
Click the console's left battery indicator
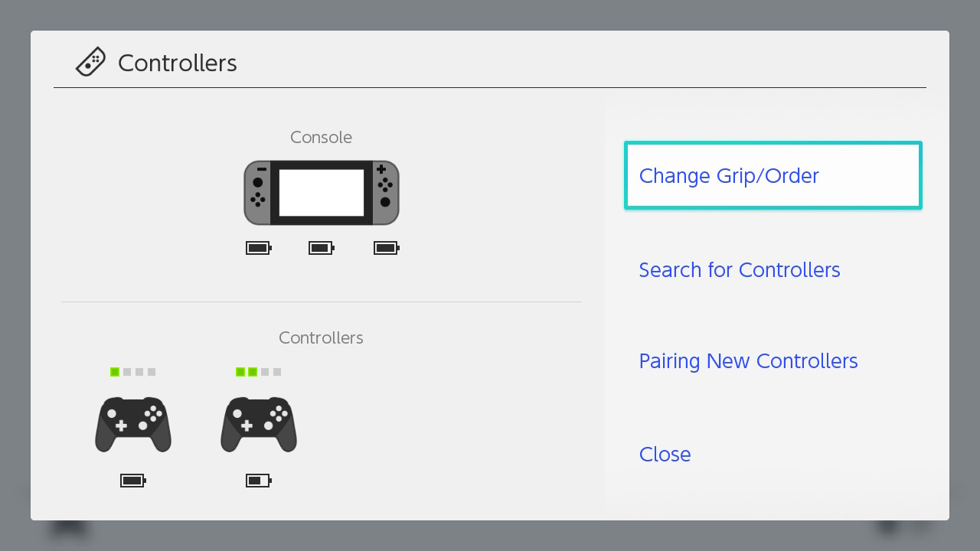pos(258,247)
